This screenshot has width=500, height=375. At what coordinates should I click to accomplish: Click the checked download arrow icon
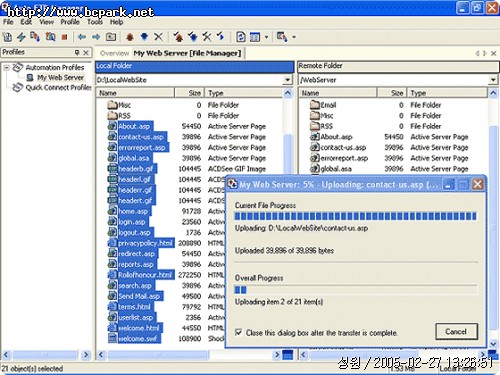point(193,37)
